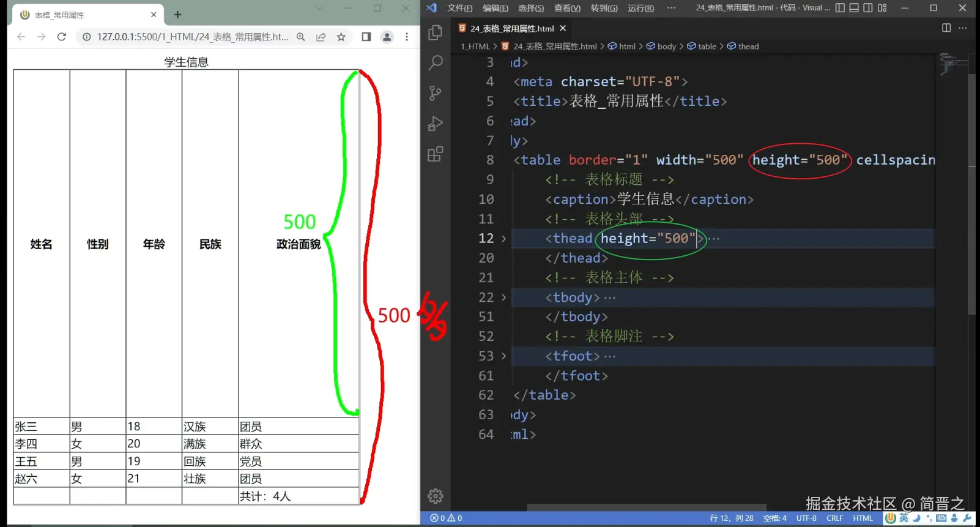Image resolution: width=980 pixels, height=527 pixels.
Task: Open the 文件(F) menu
Action: click(460, 8)
